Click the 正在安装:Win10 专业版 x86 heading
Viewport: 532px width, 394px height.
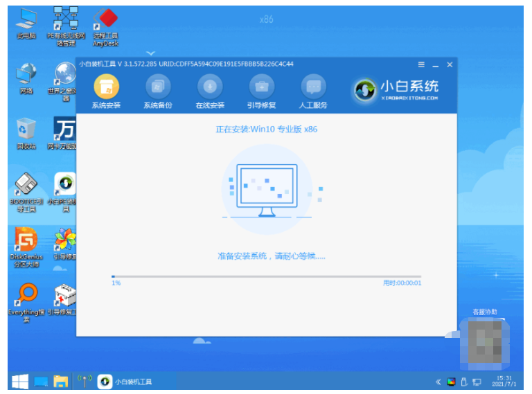(x=266, y=129)
